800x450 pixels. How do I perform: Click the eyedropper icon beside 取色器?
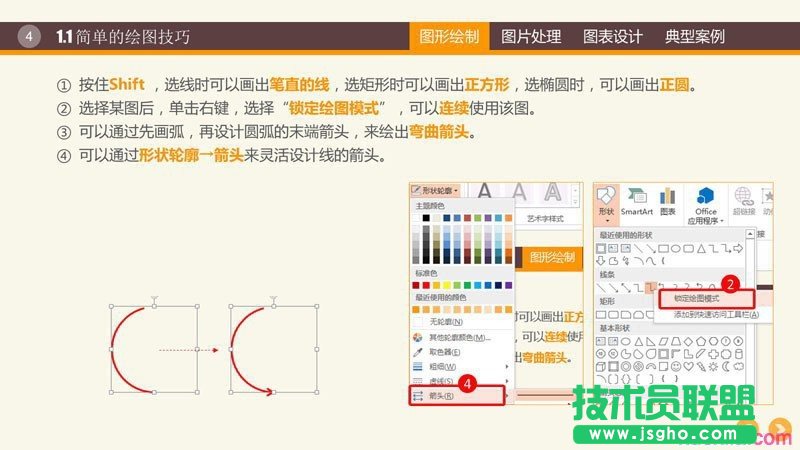pyautogui.click(x=418, y=352)
